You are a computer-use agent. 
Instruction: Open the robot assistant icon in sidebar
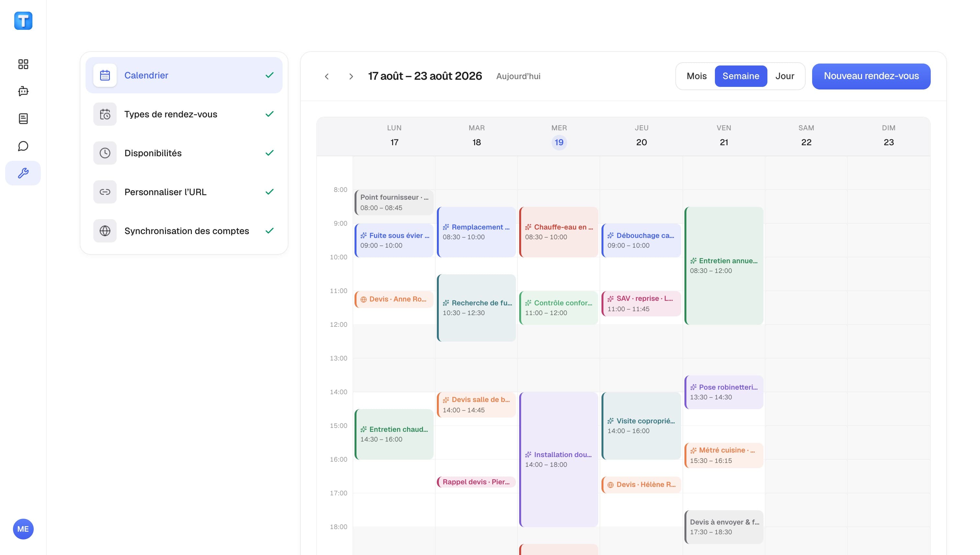point(23,91)
